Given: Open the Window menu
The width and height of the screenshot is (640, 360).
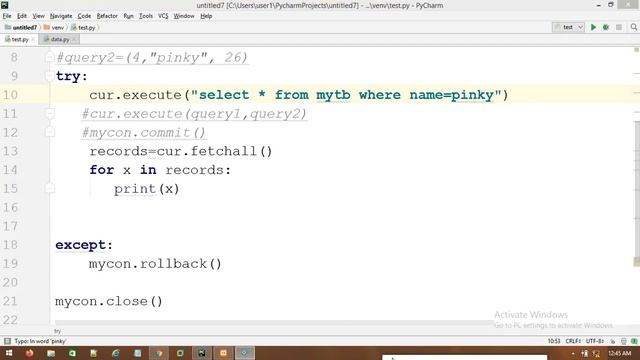Looking at the screenshot, I should tap(184, 16).
